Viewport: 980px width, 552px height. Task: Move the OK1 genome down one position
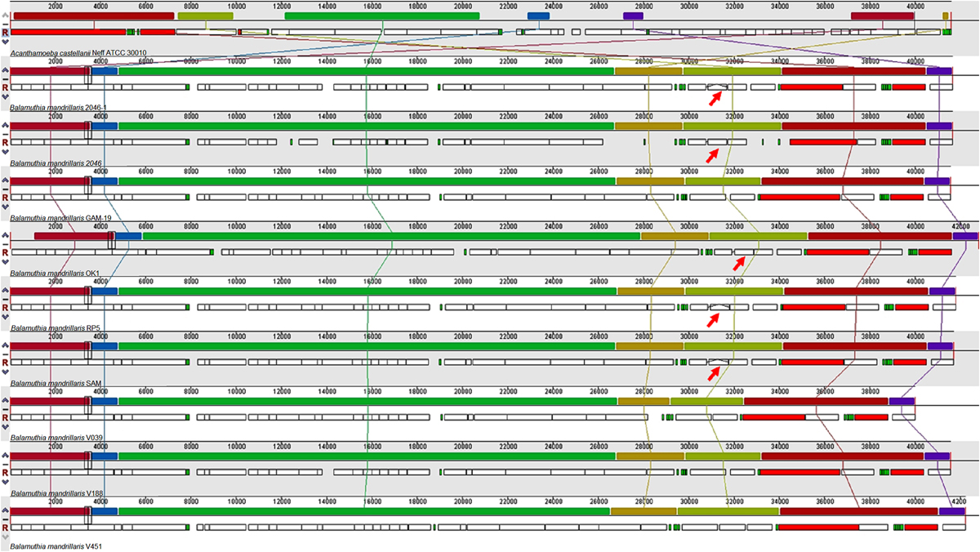tap(5, 262)
